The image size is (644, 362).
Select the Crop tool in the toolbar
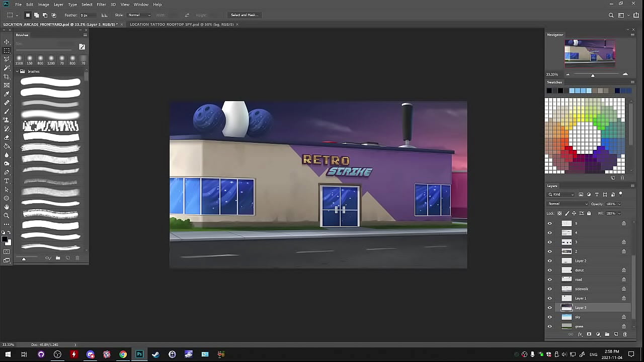(x=7, y=76)
